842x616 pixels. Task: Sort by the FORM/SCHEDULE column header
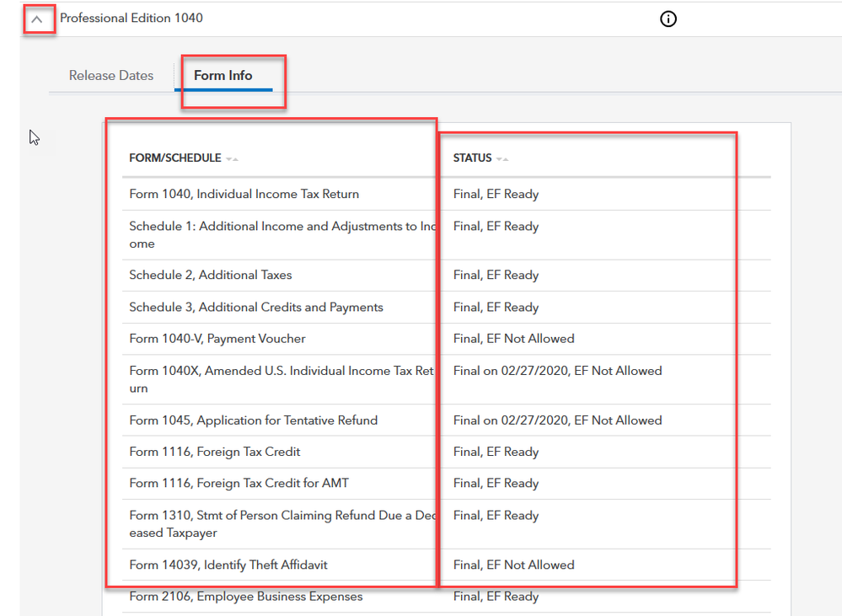pyautogui.click(x=175, y=158)
